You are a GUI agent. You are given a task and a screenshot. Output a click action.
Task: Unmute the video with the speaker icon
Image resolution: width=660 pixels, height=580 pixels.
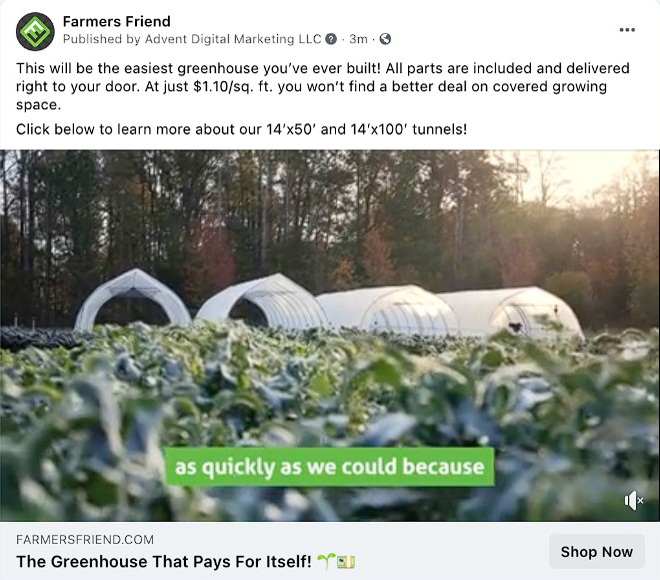633,501
